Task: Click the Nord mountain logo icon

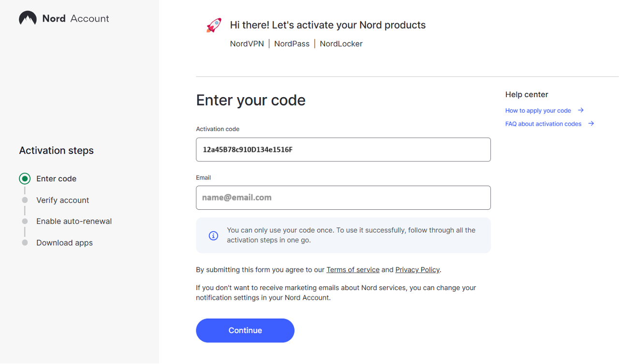Action: (x=28, y=18)
